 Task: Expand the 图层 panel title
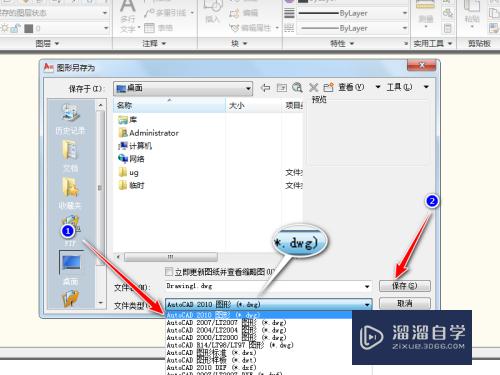[47, 44]
